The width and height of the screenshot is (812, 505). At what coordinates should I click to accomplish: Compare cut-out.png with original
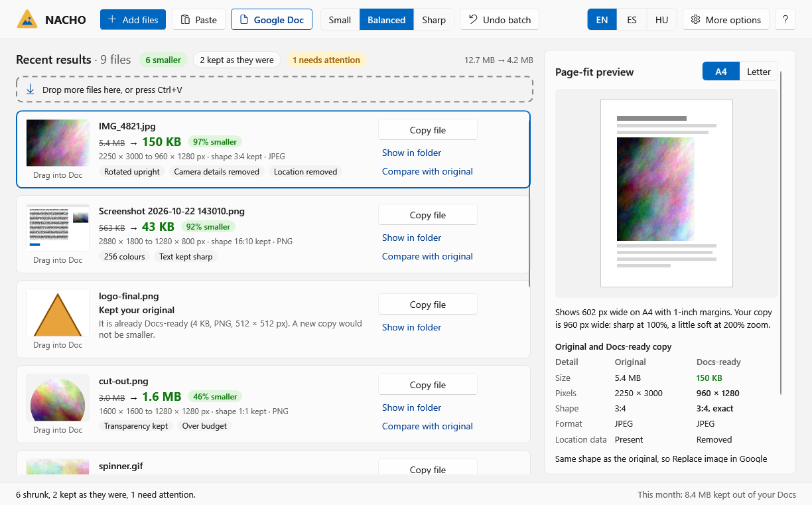click(427, 426)
